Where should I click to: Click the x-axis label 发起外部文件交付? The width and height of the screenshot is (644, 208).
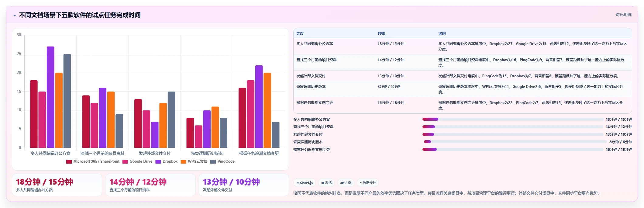click(155, 153)
